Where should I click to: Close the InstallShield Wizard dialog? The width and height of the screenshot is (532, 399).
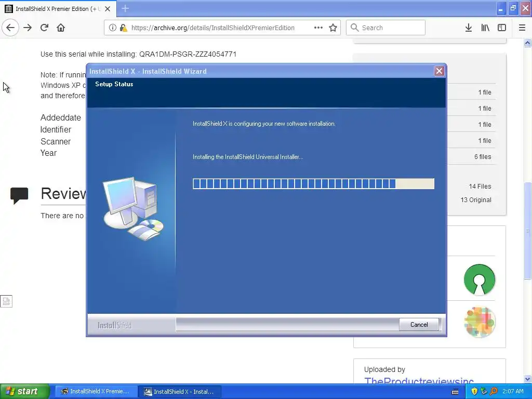coord(439,71)
